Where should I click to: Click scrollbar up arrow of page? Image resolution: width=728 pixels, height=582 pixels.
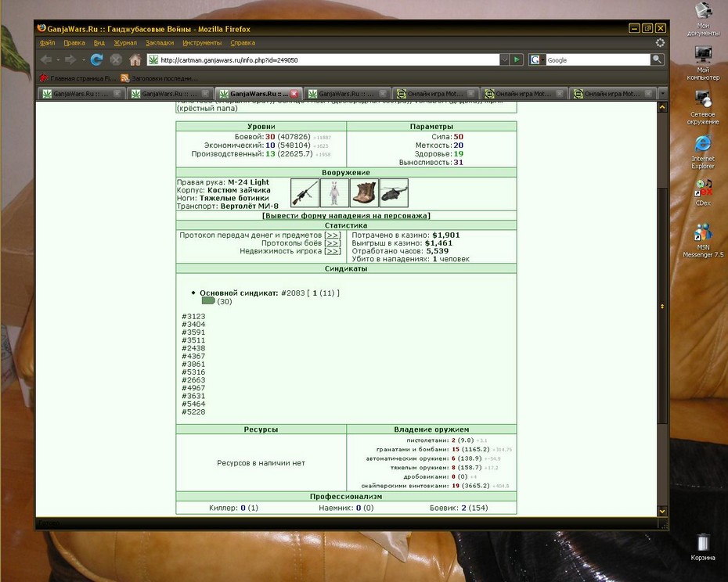point(662,108)
